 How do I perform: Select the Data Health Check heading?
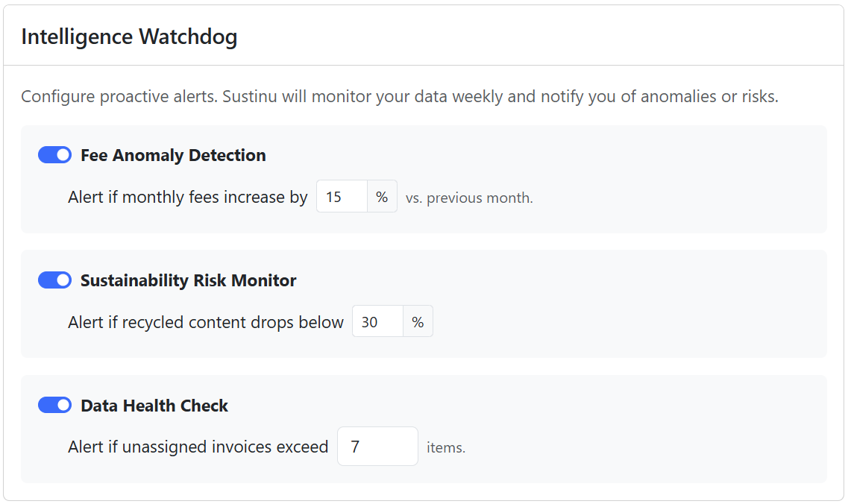(x=154, y=405)
